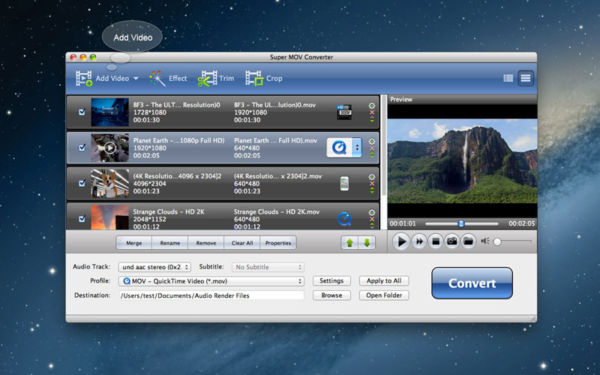The image size is (600, 375).
Task: Open the Trim tool
Action: [x=216, y=78]
